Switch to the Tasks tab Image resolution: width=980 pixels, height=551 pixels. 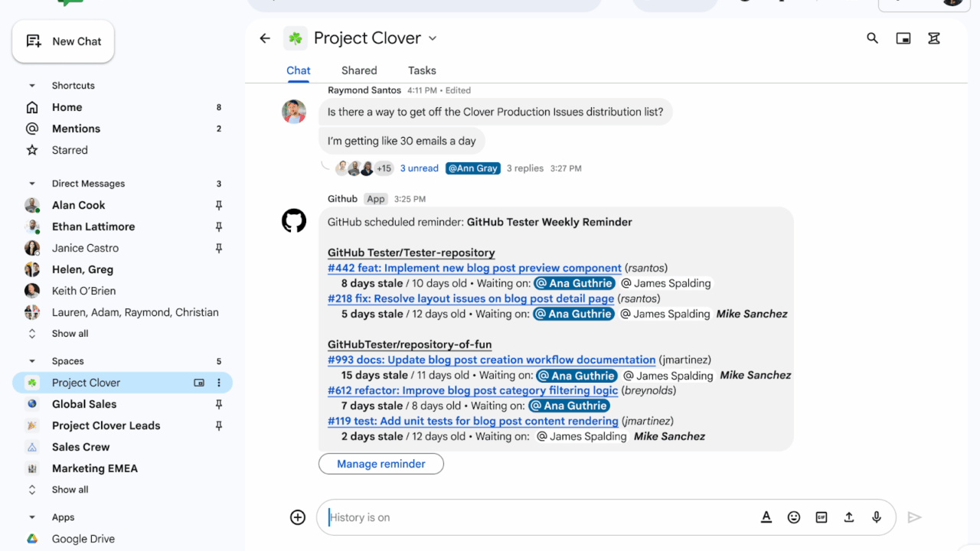(x=422, y=70)
